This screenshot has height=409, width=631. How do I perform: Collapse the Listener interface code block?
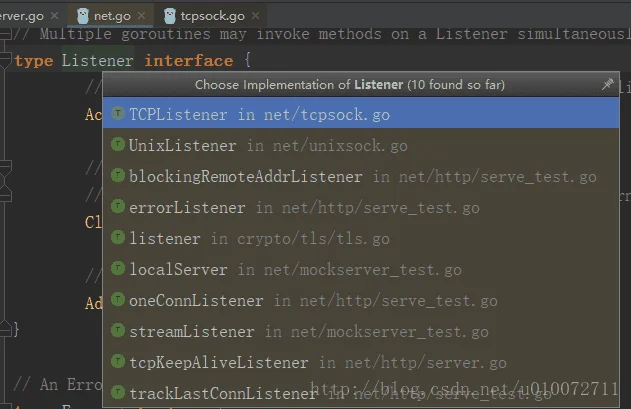pyautogui.click(x=5, y=60)
